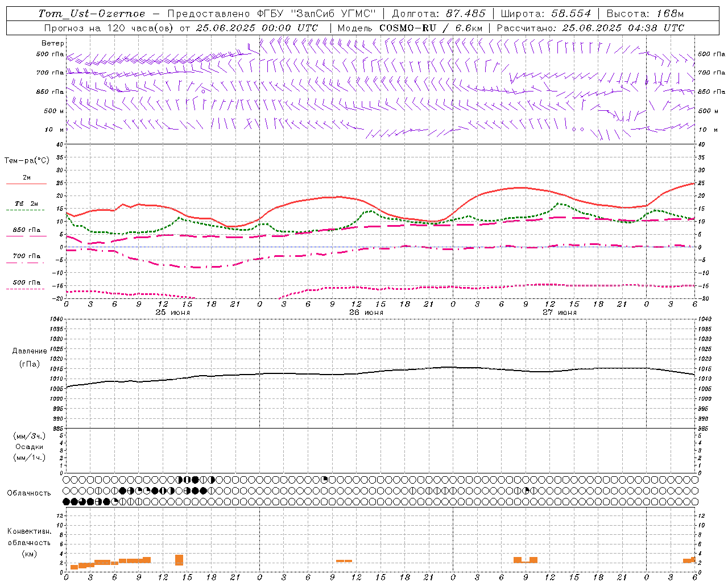Click the 850 гПа temperature legend entry

[x=27, y=230]
